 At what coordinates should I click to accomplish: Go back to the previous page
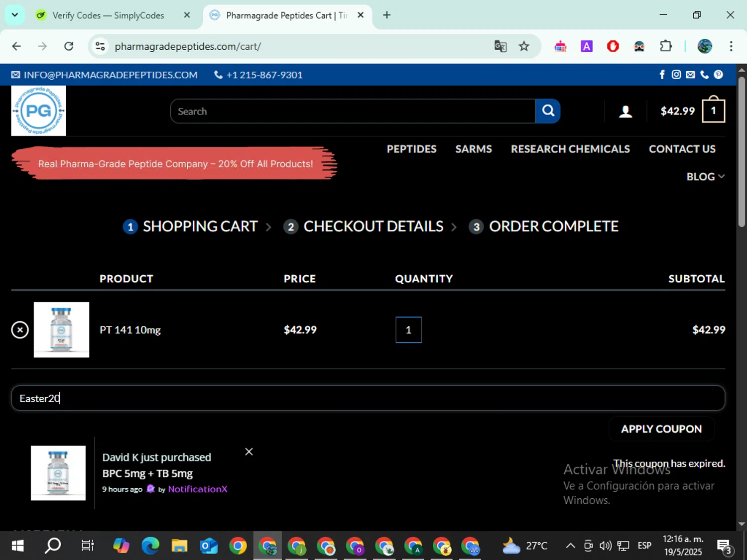click(x=16, y=46)
